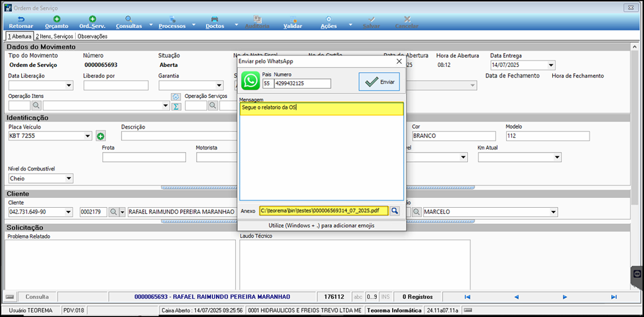The height and width of the screenshot is (317, 644).
Task: Go to last record navigation arrow
Action: point(614,297)
